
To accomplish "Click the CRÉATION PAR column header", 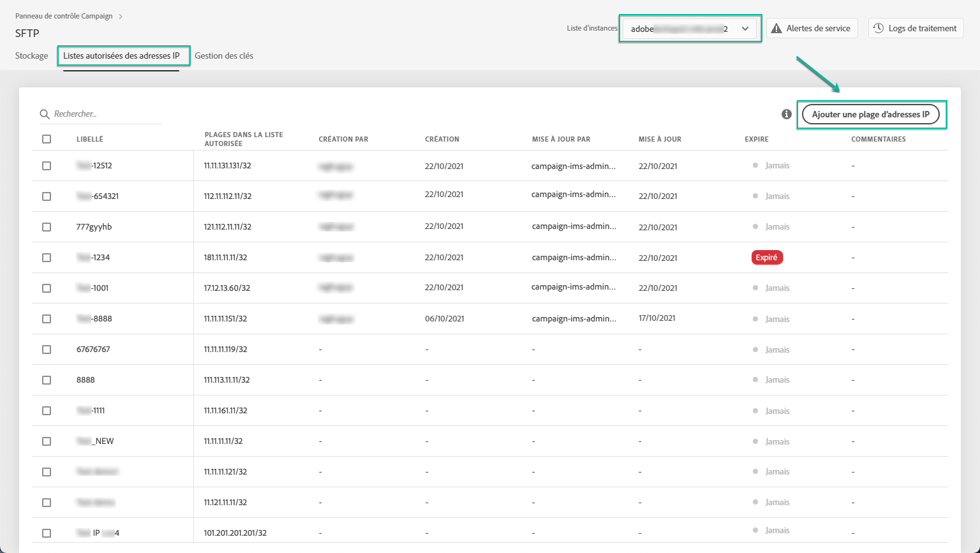I will tap(343, 139).
